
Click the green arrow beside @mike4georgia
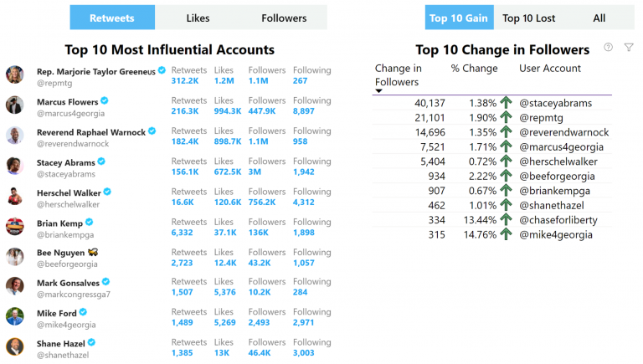coord(506,234)
